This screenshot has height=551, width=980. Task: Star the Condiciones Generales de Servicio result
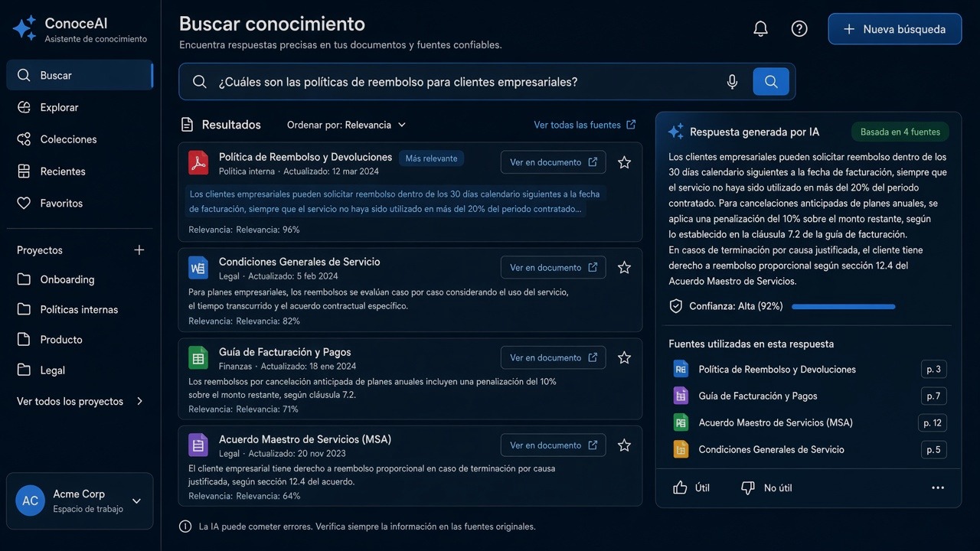pos(625,268)
